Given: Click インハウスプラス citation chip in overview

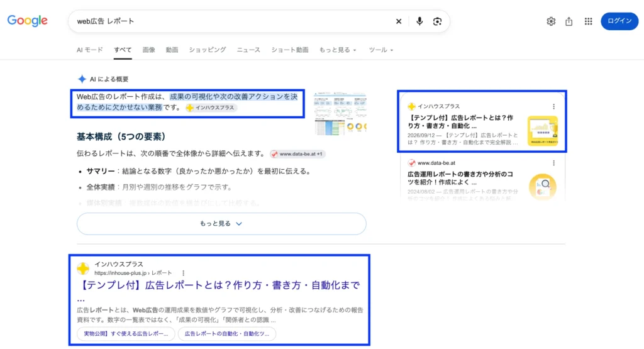Looking at the screenshot, I should (211, 108).
